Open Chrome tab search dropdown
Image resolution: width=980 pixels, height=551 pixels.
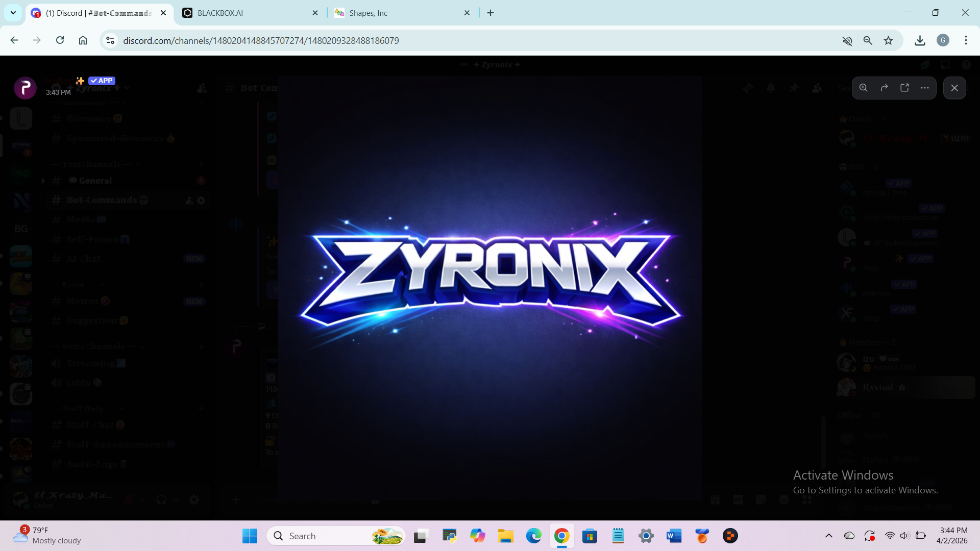tap(13, 13)
